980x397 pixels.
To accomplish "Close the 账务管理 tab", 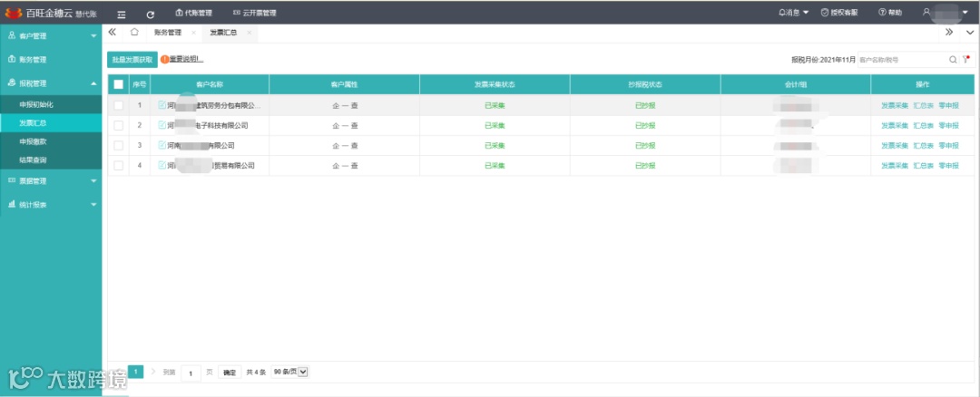I will click(x=193, y=33).
